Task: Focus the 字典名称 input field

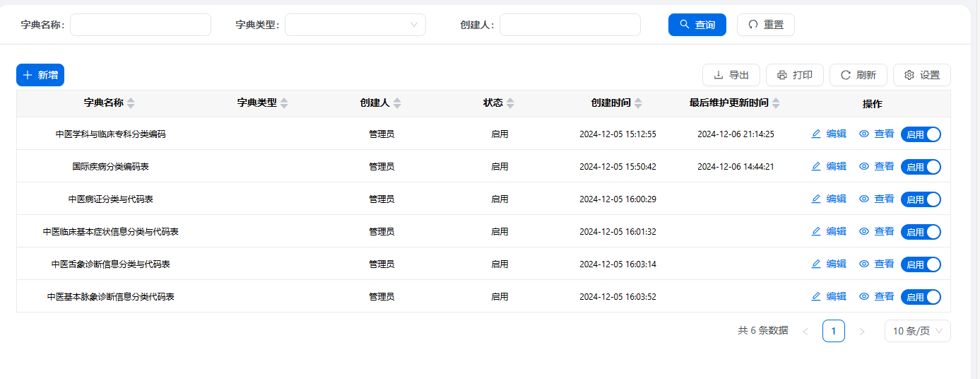Action: coord(141,25)
